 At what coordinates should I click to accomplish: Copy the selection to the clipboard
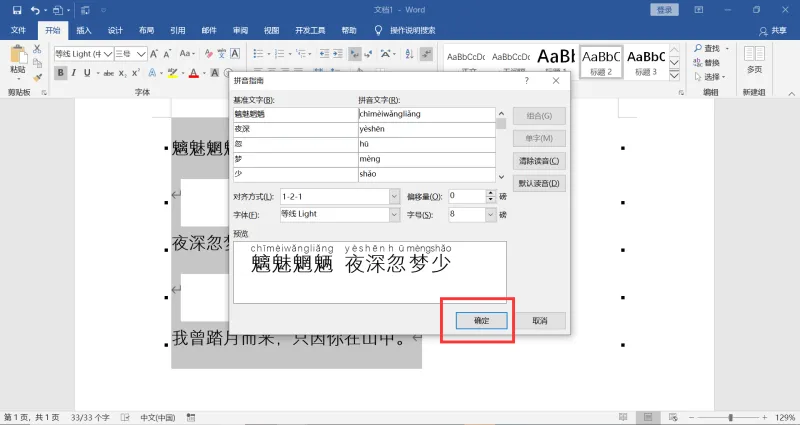(37, 63)
